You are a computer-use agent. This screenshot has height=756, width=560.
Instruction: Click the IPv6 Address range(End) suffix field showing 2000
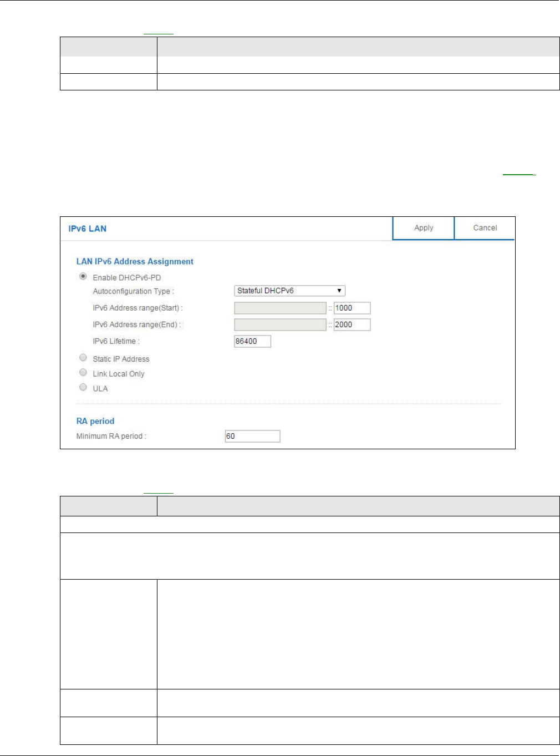[x=352, y=324]
